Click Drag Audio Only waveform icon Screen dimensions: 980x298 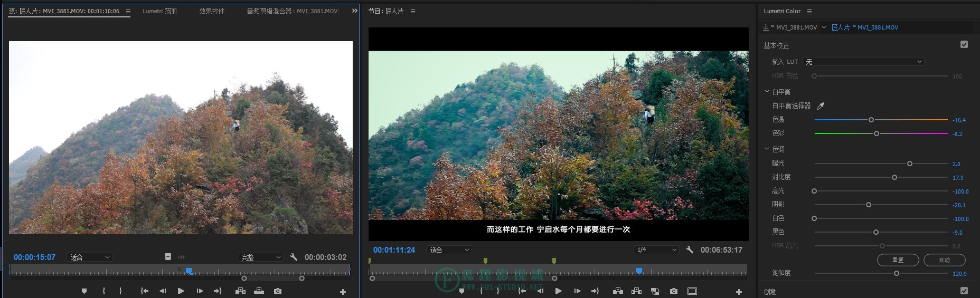(182, 257)
